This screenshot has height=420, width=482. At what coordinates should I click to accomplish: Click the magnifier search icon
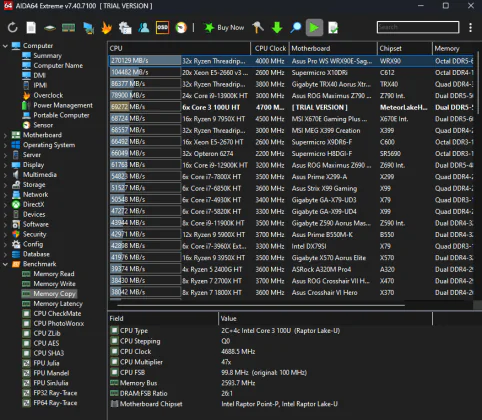[295, 28]
